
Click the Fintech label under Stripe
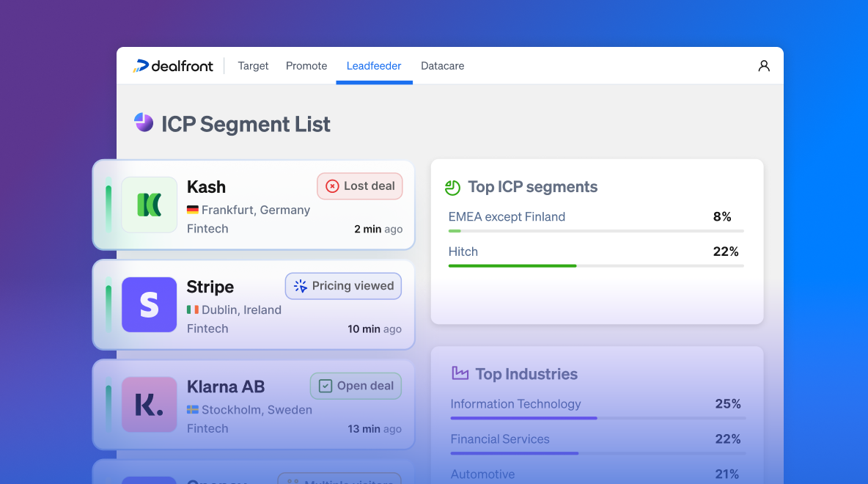coord(207,329)
